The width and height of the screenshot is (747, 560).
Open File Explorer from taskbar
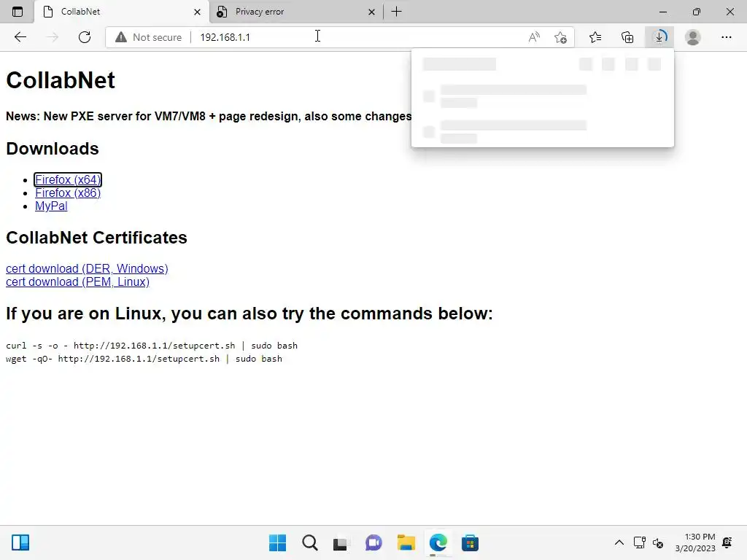tap(406, 542)
